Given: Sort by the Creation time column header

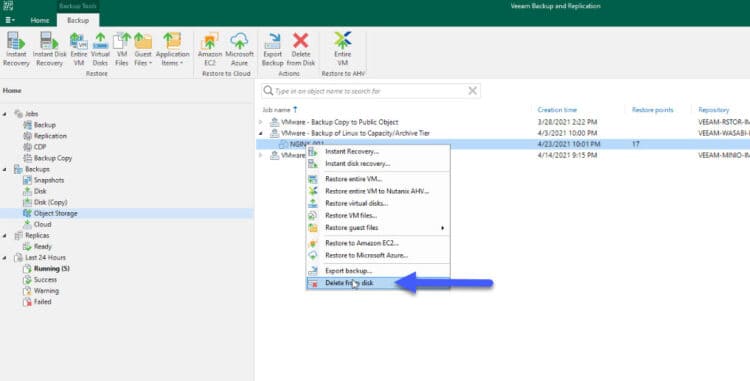Looking at the screenshot, I should (557, 110).
